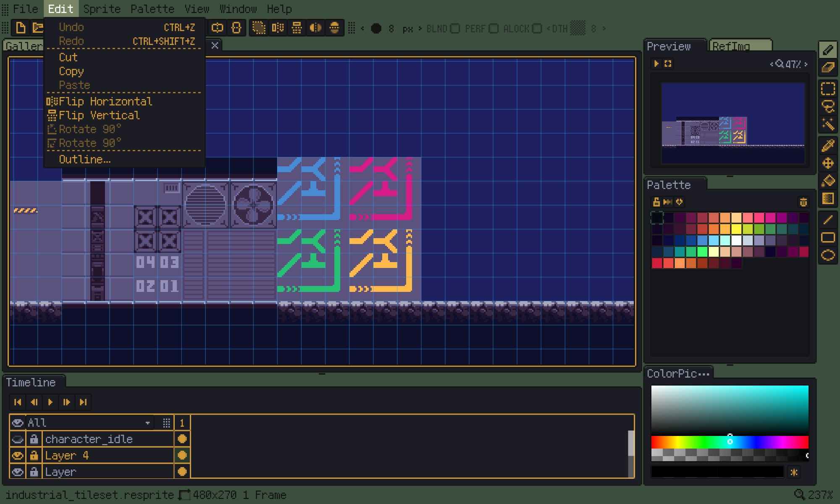The width and height of the screenshot is (840, 504).
Task: Select the Move tool
Action: pos(828,163)
